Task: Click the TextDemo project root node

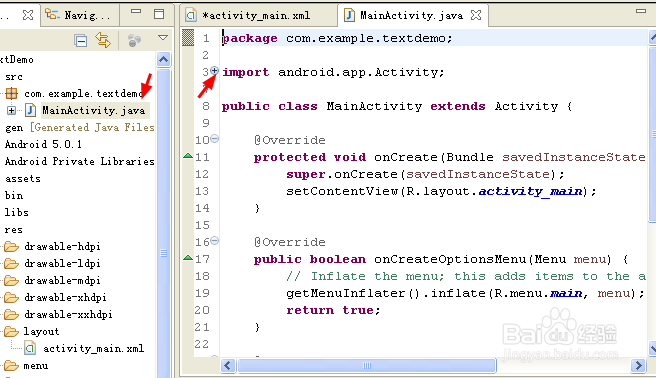Action: (x=17, y=59)
